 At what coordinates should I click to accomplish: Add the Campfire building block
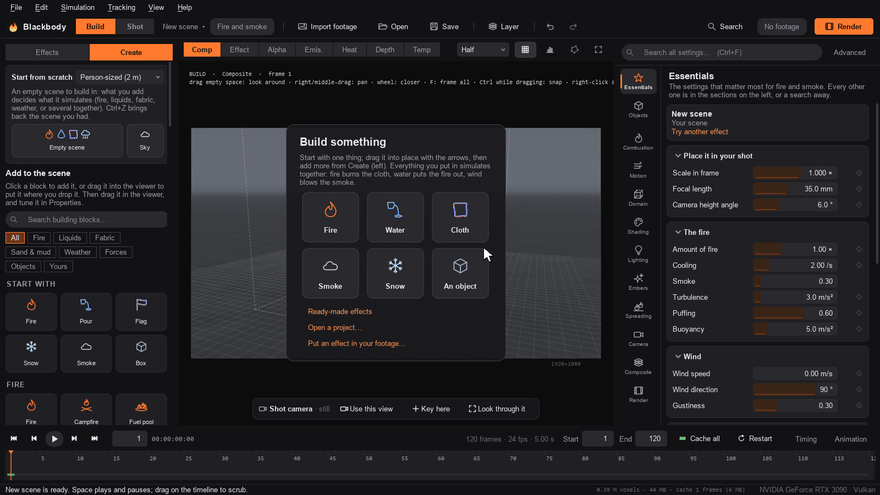[x=86, y=410]
